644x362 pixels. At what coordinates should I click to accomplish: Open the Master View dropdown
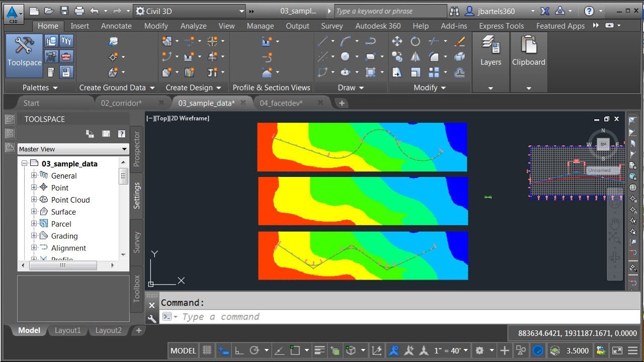73,149
